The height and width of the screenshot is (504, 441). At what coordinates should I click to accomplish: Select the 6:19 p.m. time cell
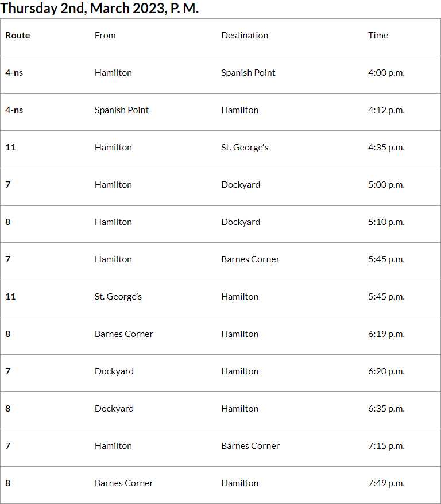(386, 334)
